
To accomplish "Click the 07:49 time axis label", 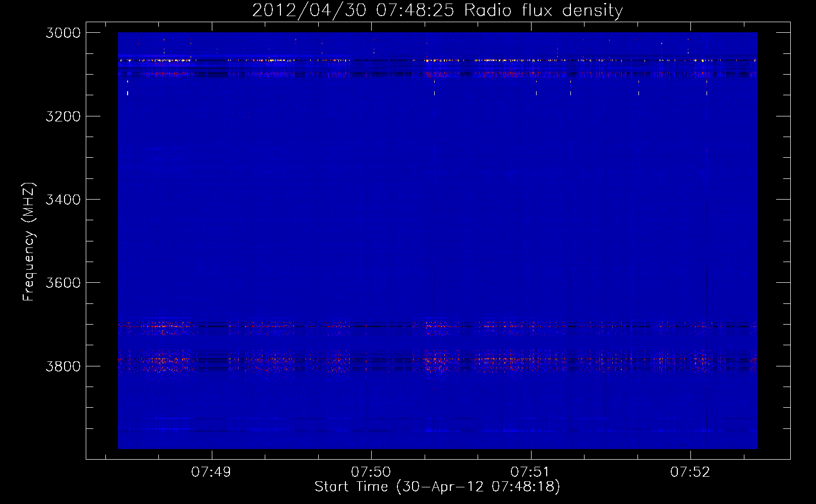I will (211, 472).
